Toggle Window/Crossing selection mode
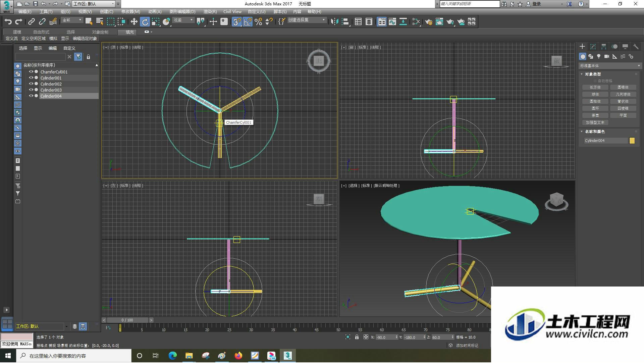The width and height of the screenshot is (644, 363). (121, 22)
